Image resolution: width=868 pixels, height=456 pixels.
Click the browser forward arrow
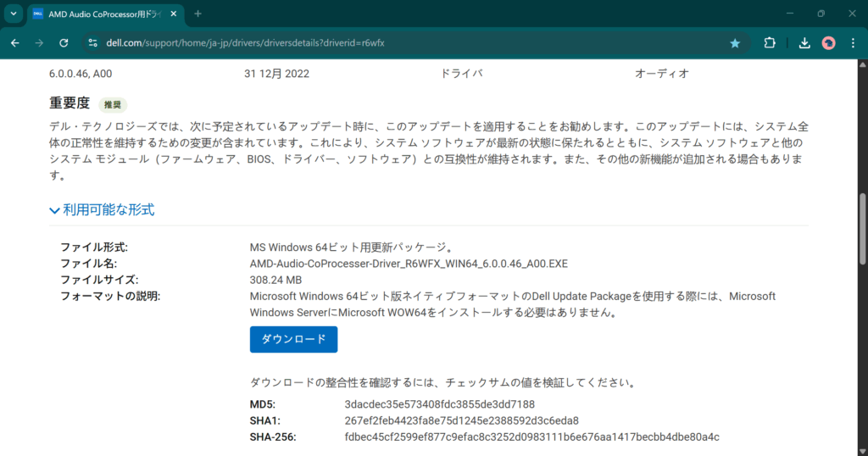coord(39,43)
